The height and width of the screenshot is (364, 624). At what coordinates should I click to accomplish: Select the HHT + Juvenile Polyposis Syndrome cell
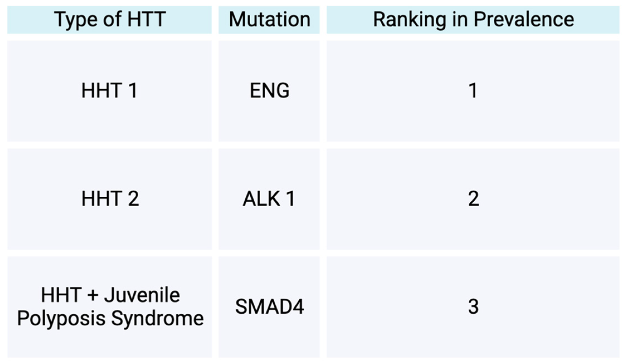click(109, 307)
